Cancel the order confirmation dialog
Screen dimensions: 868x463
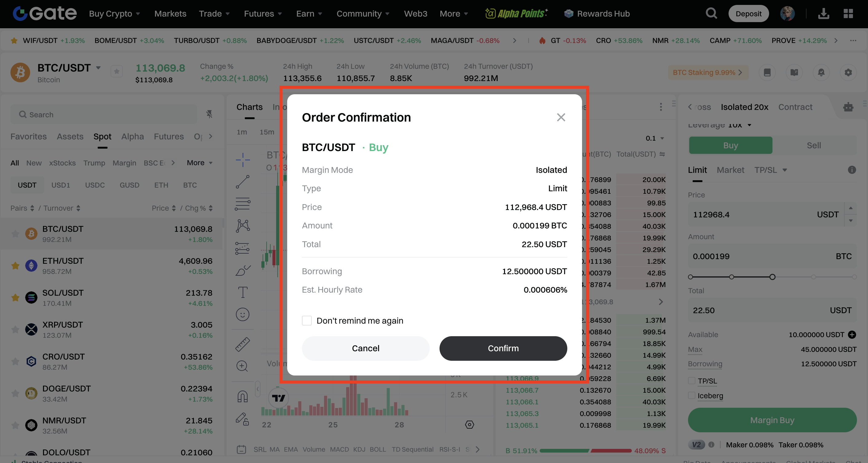point(366,348)
